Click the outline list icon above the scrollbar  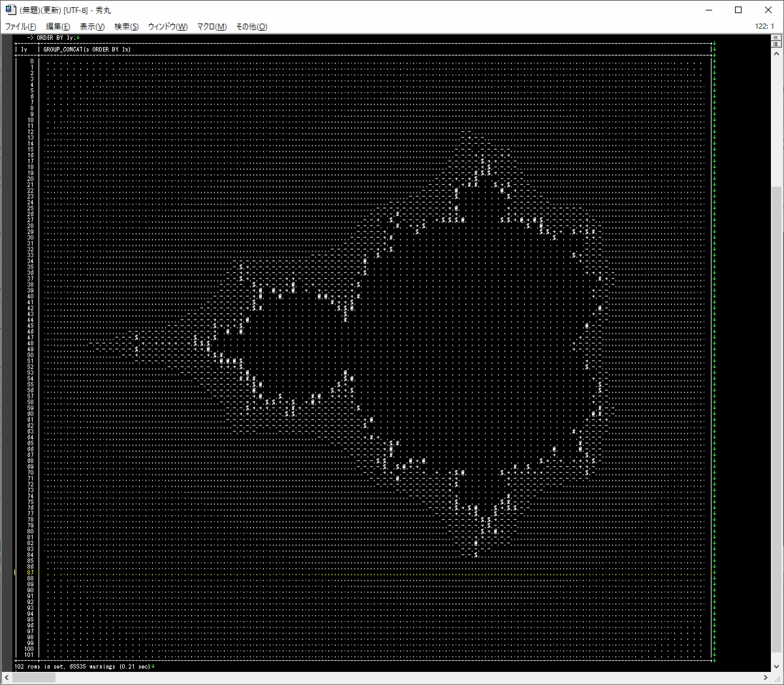(x=776, y=44)
